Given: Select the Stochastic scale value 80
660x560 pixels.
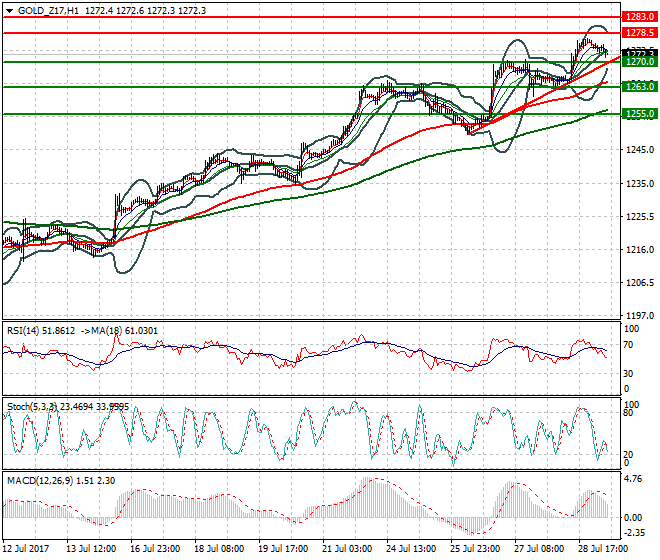Looking at the screenshot, I should point(628,413).
